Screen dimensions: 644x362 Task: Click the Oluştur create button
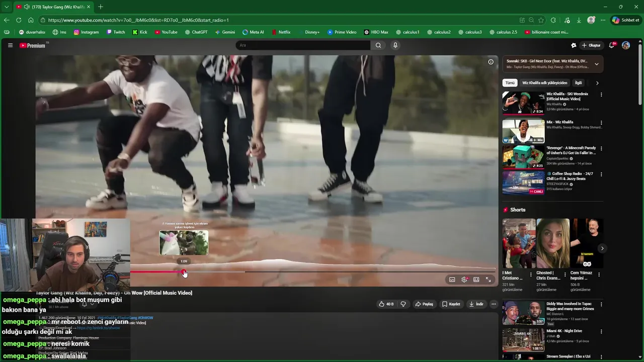click(591, 45)
